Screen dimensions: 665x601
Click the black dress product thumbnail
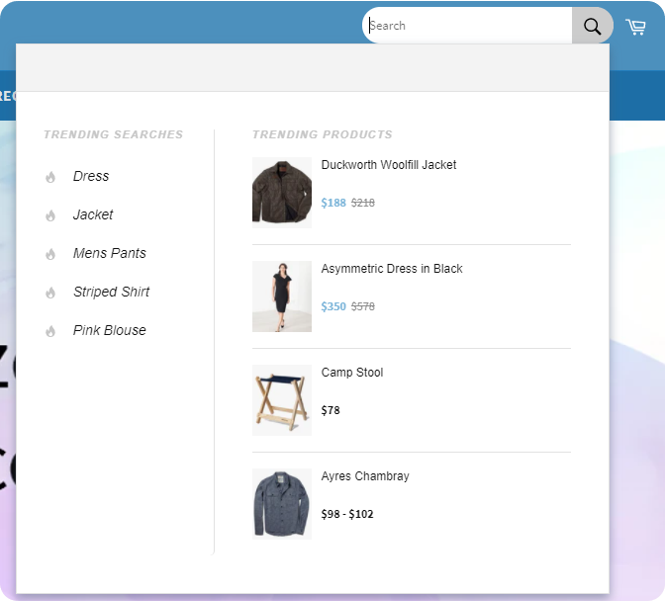pos(282,296)
